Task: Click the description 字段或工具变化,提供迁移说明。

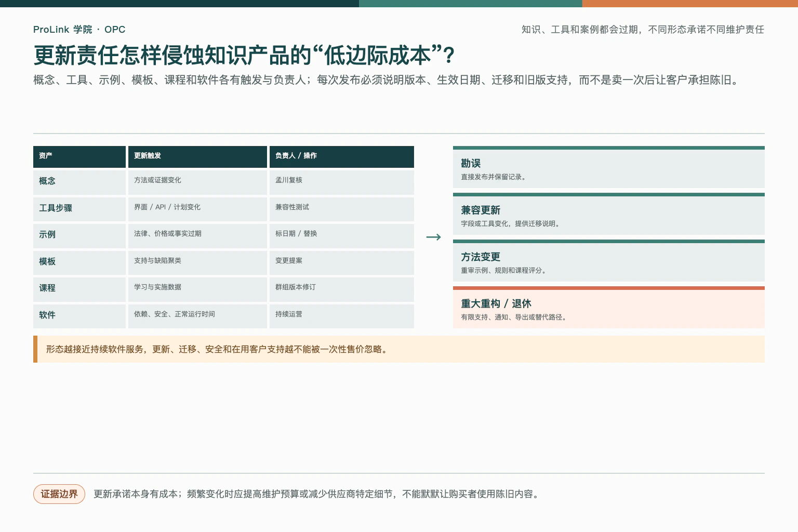Action: pos(512,224)
